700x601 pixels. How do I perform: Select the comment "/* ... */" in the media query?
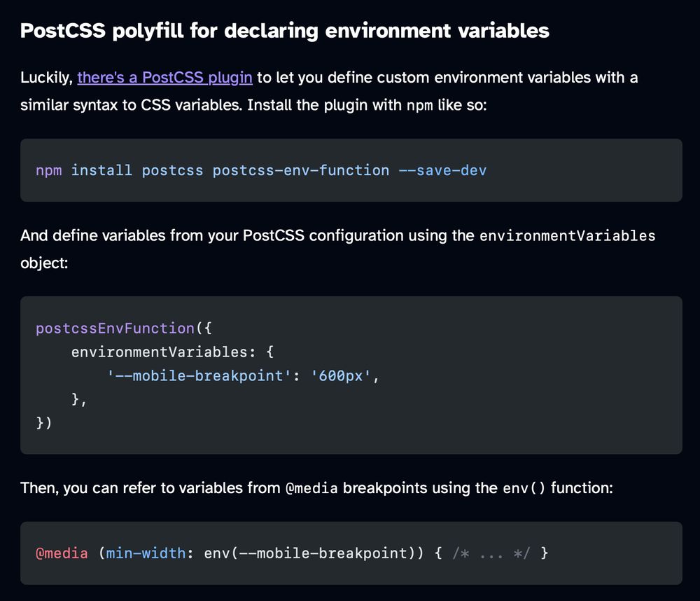490,553
